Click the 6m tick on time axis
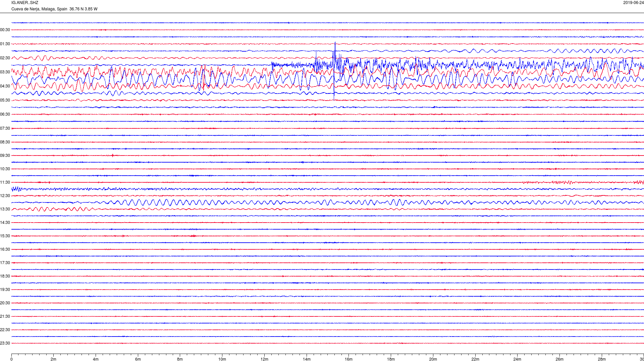This screenshot has height=362, width=644. [138, 359]
